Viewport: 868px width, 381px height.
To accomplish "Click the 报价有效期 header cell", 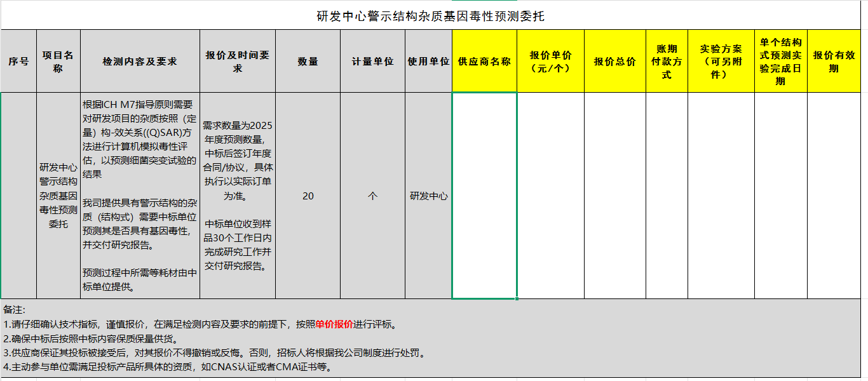I will [834, 62].
